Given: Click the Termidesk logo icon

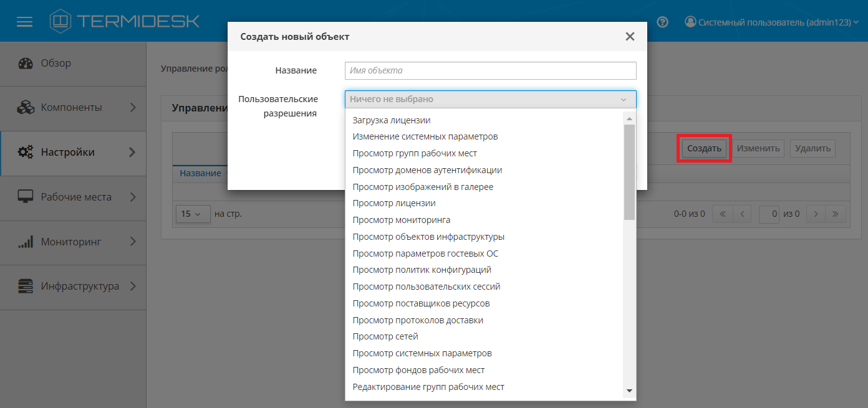Looking at the screenshot, I should click(60, 21).
